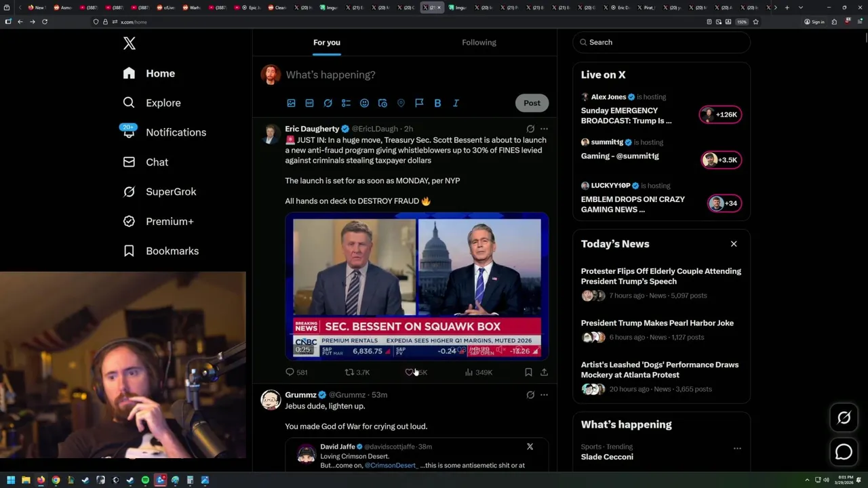Open emoji picker in composer

[364, 103]
